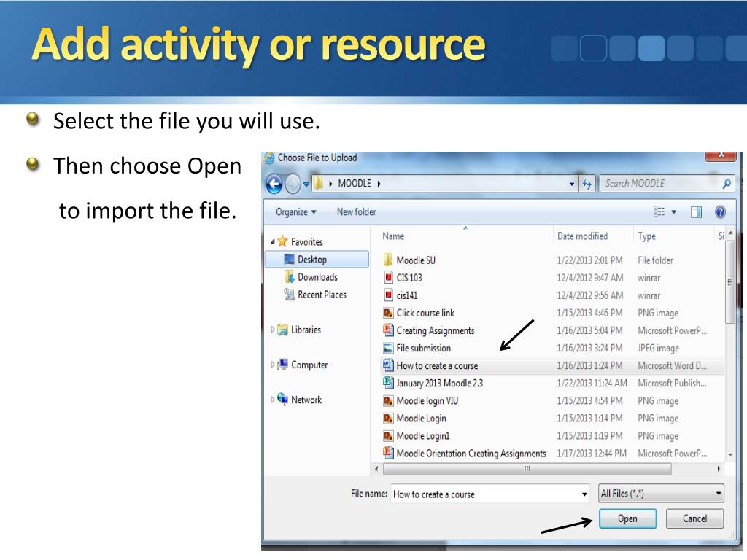
Task: Click the File name text field
Action: pos(486,494)
